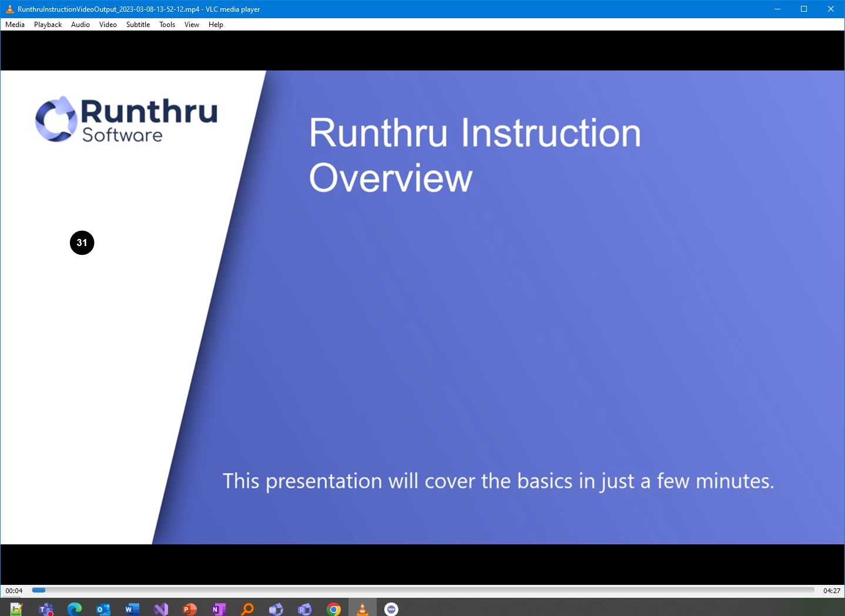Open Microsoft Teams from the taskbar
Viewport: 845px width, 616px height.
coord(45,609)
